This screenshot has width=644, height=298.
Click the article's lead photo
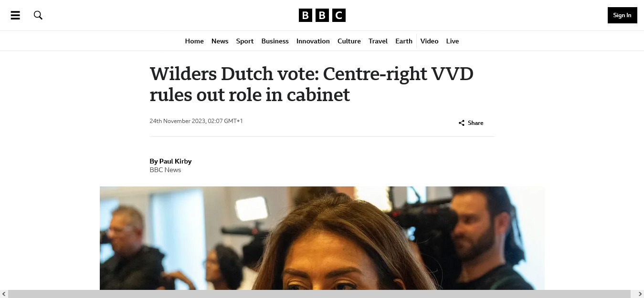pyautogui.click(x=322, y=238)
